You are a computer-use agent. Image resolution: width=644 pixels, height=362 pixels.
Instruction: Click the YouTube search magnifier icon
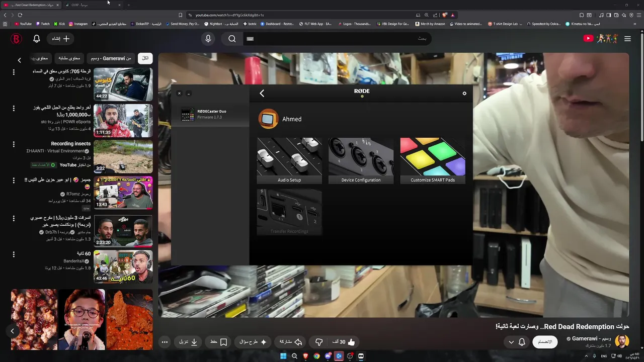click(x=232, y=39)
